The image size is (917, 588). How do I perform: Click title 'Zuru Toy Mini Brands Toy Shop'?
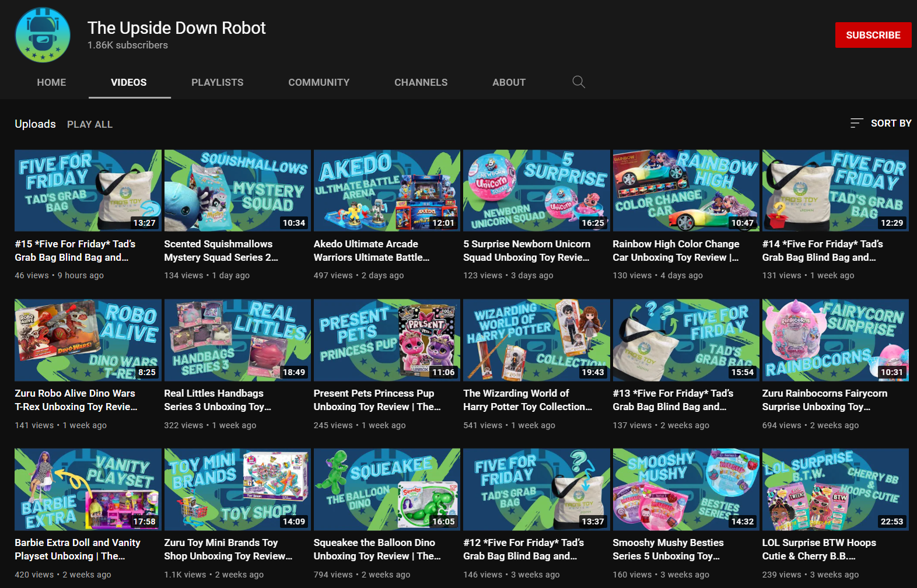click(228, 549)
